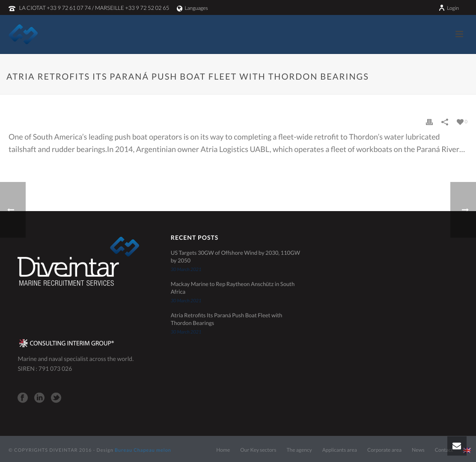The image size is (476, 462).
Task: Print this article via printer icon
Action: pos(429,122)
